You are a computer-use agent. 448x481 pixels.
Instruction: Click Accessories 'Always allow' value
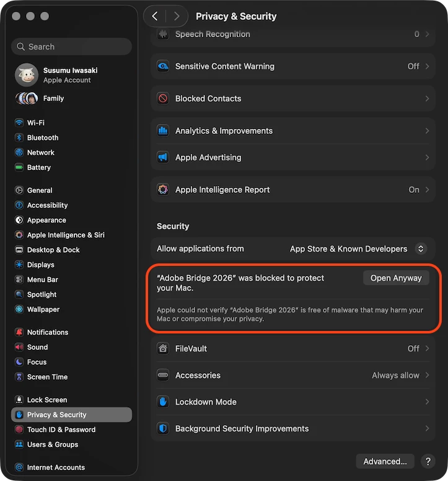point(395,375)
